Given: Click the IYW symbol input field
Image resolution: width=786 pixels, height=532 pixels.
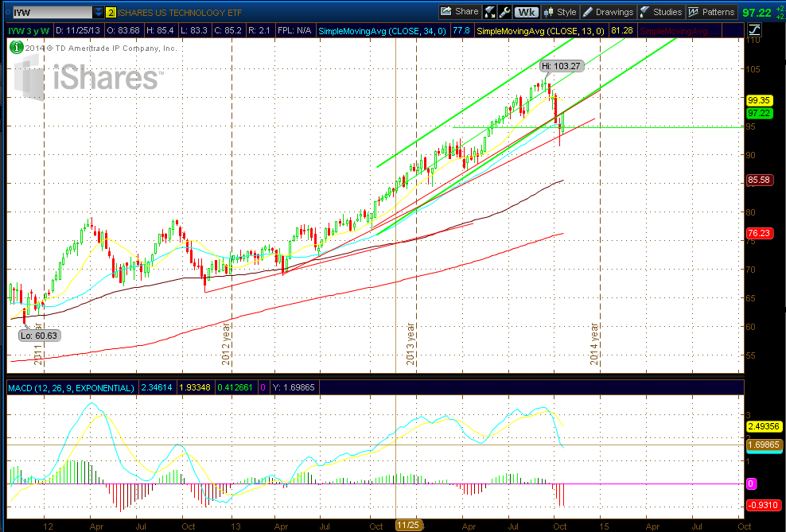Looking at the screenshot, I should 53,13.
